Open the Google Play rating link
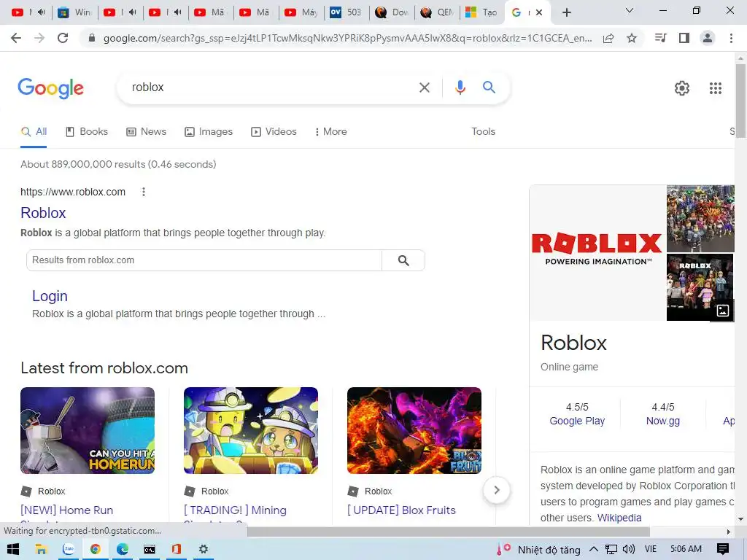The image size is (747, 560). click(577, 421)
